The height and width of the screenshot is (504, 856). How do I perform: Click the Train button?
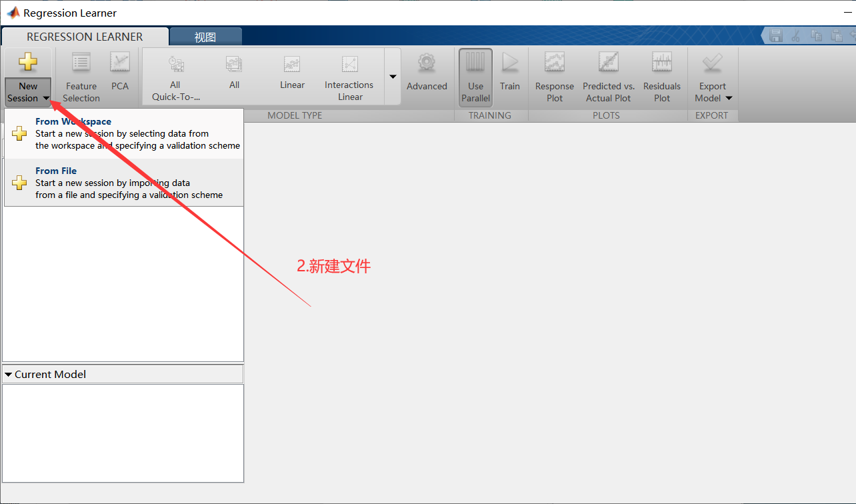pyautogui.click(x=510, y=73)
